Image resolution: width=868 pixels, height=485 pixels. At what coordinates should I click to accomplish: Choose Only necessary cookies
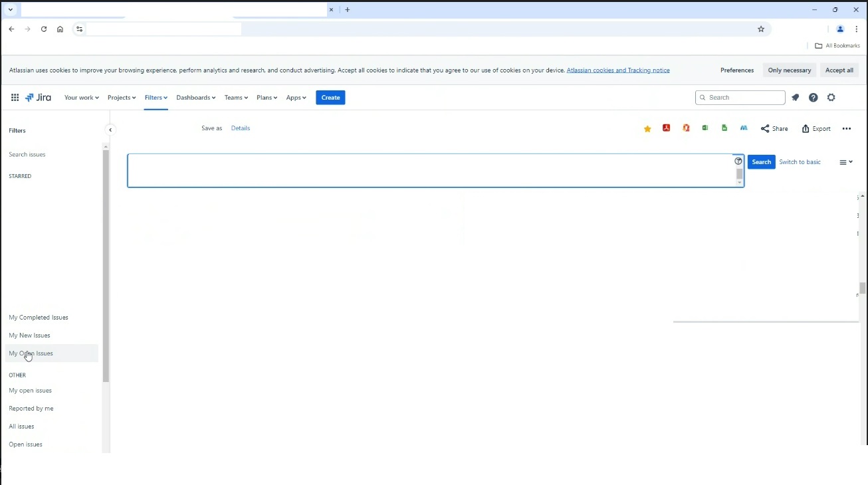[x=790, y=70]
